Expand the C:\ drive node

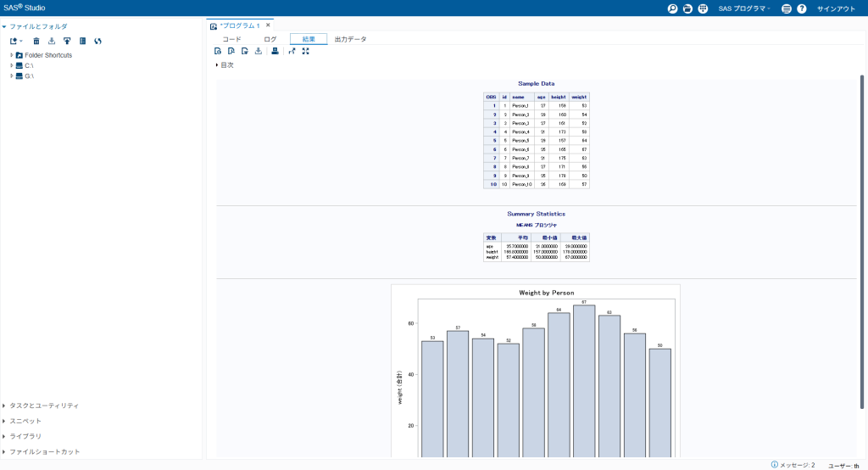(12, 65)
